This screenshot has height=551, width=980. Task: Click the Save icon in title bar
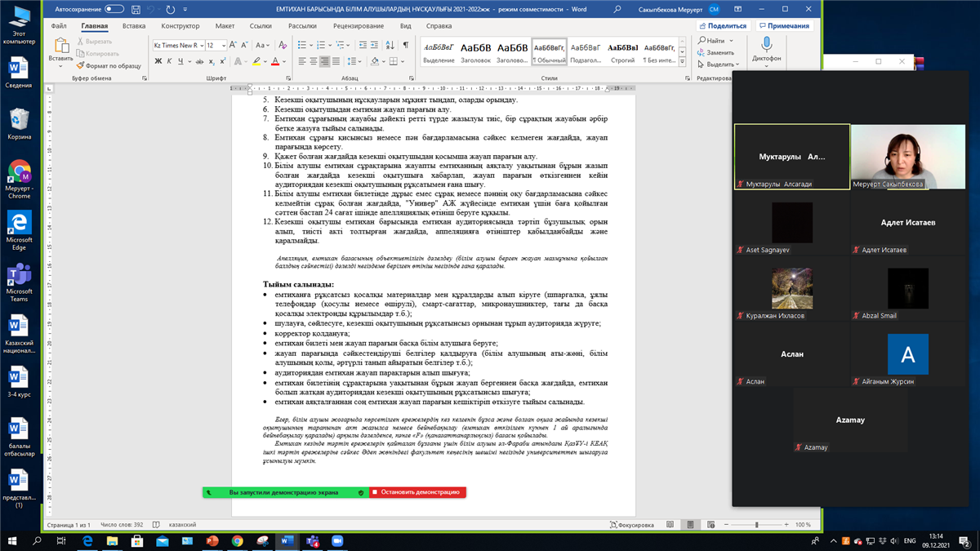pos(136,10)
